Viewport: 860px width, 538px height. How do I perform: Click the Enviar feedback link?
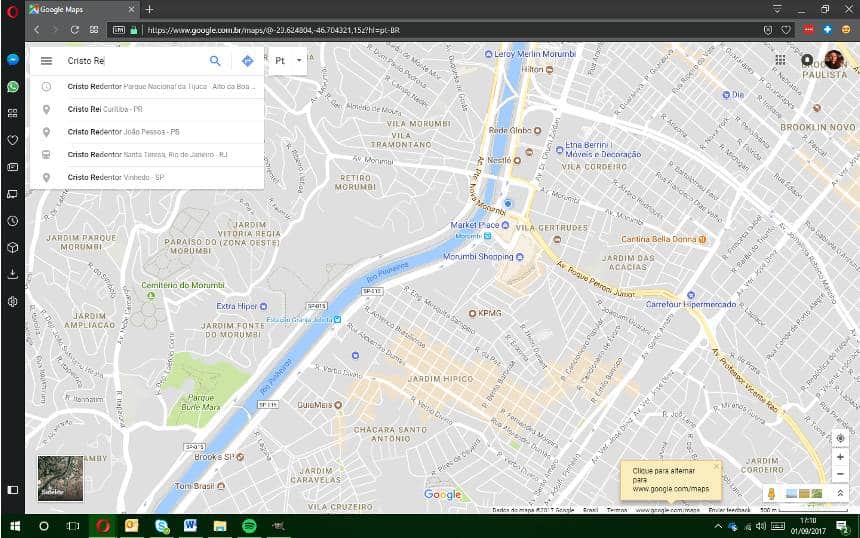tap(729, 510)
